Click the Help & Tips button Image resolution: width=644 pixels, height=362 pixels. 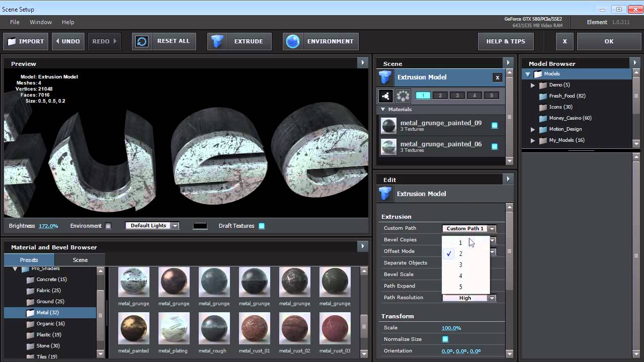click(505, 41)
